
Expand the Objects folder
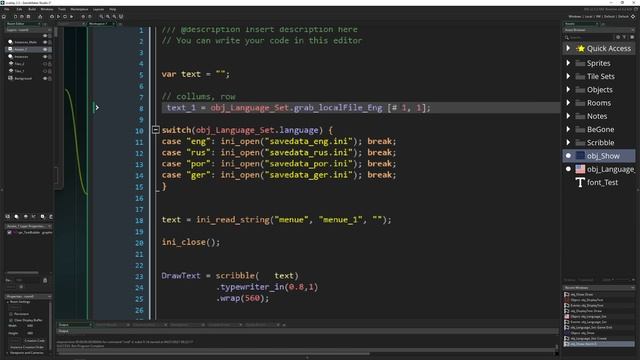pyautogui.click(x=568, y=89)
